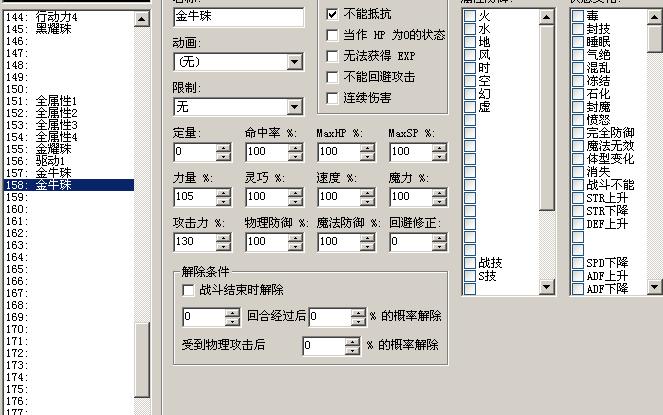Viewport: 663px width, 415px height.
Task: Click element list scroll up arrow
Action: pos(546,17)
